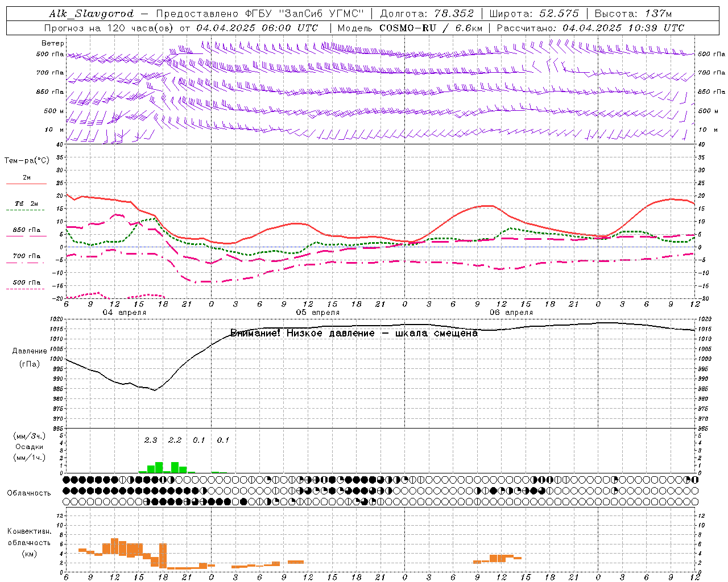Select the 500 гПа temperature legend entry
This screenshot has width=728, height=582.
(x=26, y=282)
